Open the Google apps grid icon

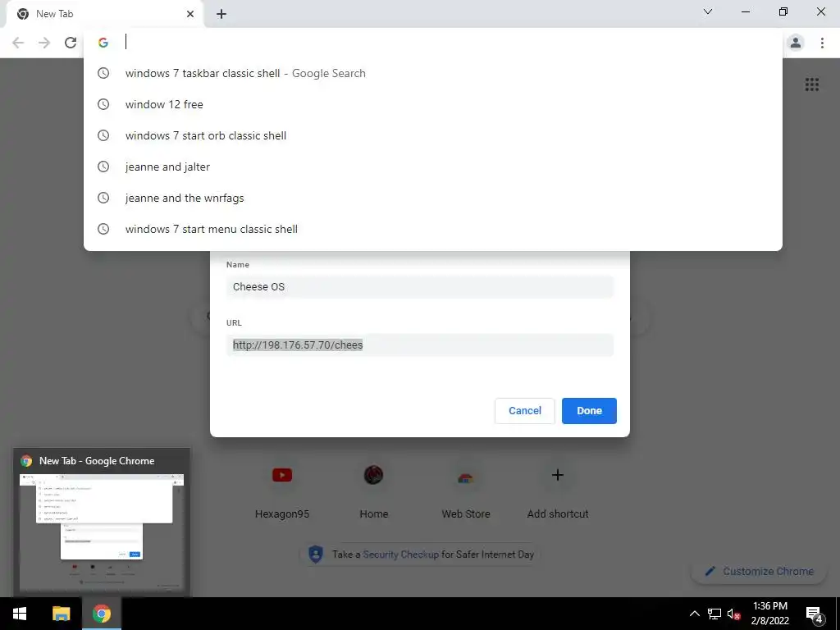[x=811, y=84]
